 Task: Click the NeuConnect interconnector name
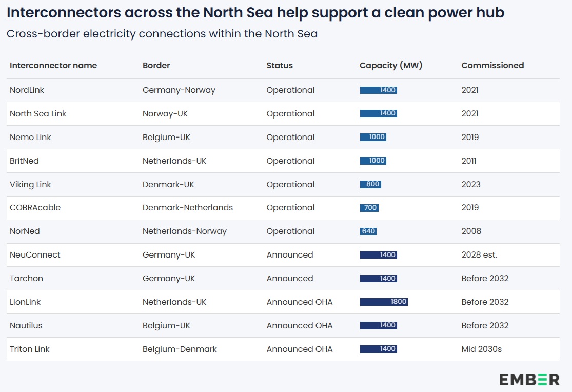[x=35, y=255]
